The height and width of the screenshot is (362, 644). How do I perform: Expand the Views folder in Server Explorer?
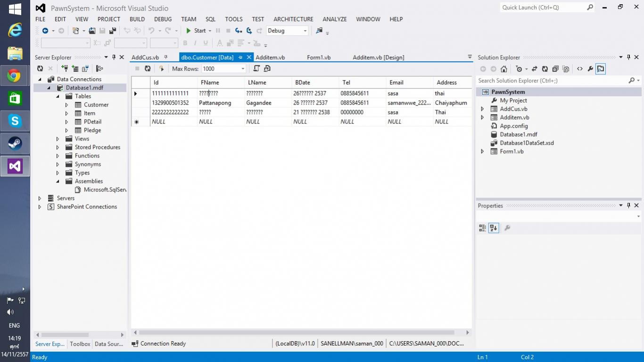click(x=58, y=139)
